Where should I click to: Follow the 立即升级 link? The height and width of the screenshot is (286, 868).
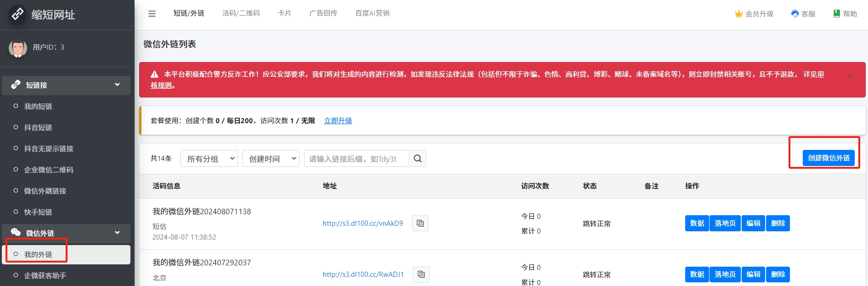pyautogui.click(x=338, y=120)
